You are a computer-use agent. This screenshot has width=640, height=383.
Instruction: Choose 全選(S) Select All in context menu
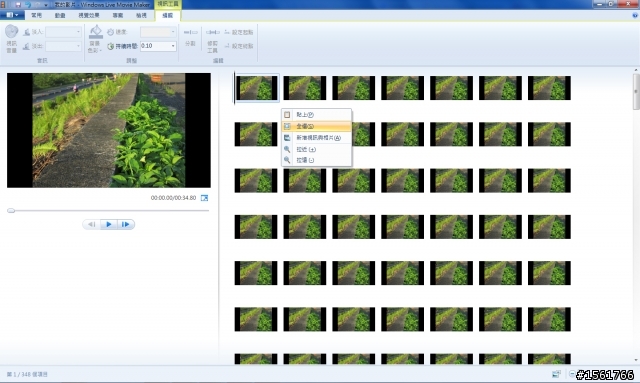316,126
